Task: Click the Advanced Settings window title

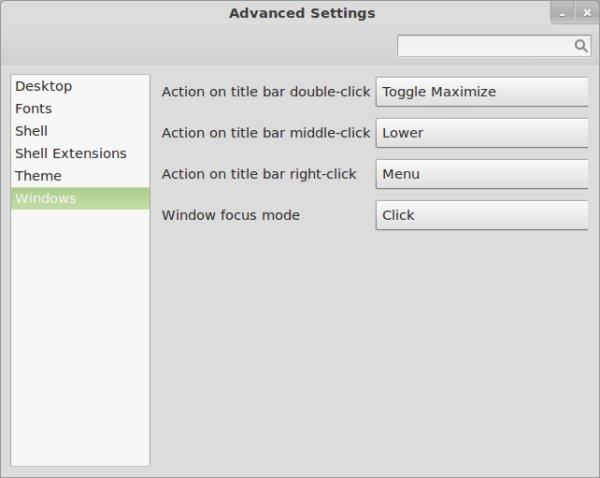Action: (302, 13)
